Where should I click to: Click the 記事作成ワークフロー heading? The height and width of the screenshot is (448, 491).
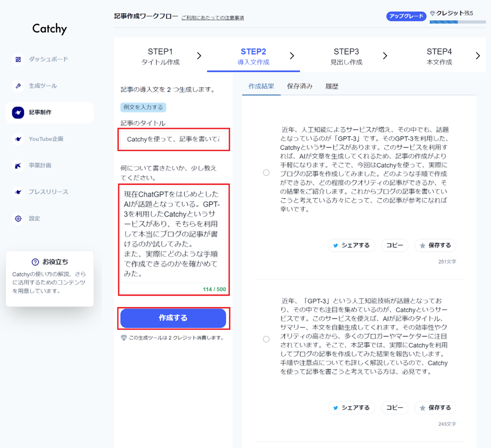[x=146, y=16]
